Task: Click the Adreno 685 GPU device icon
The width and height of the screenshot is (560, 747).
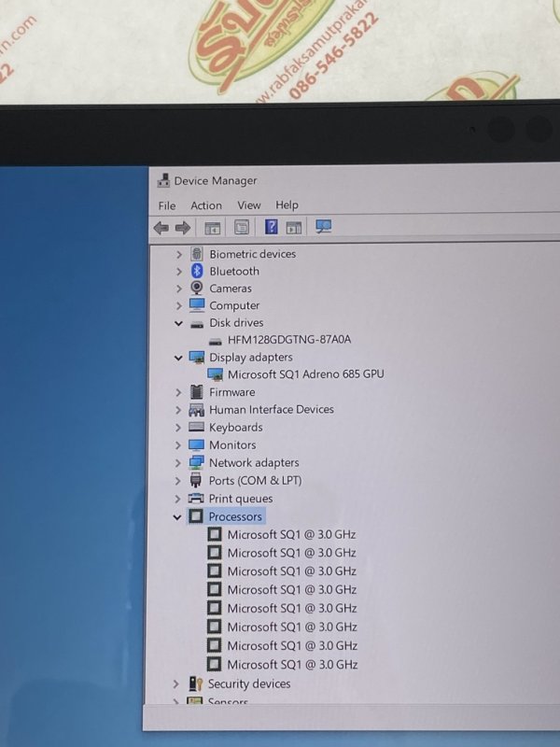Action: tap(216, 374)
